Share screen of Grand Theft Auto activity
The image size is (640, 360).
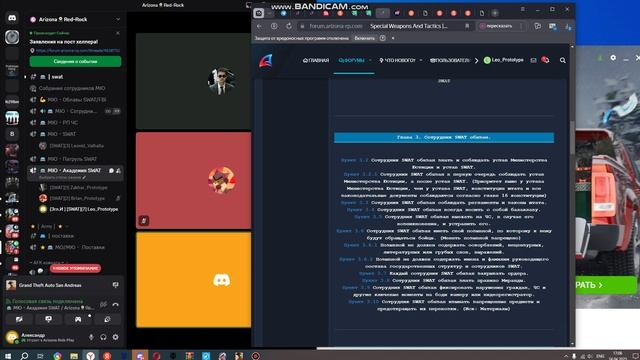click(x=116, y=285)
